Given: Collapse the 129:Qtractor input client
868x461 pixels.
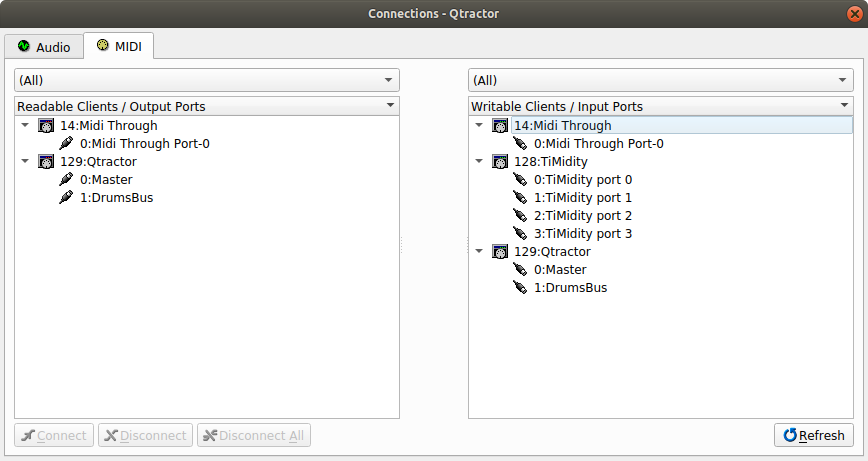Looking at the screenshot, I should tap(479, 251).
